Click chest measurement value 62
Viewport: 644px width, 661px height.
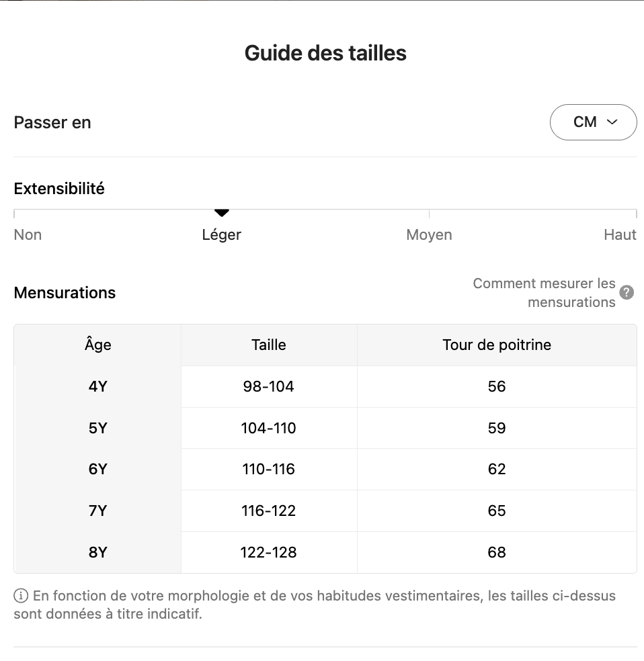point(497,470)
